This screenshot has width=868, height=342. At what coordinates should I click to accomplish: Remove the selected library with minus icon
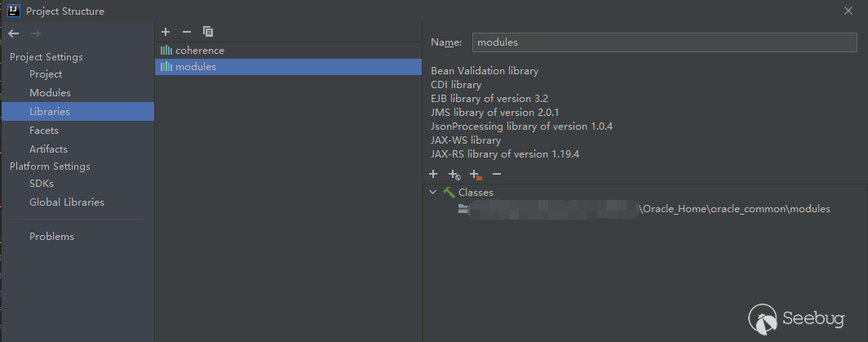click(x=186, y=32)
